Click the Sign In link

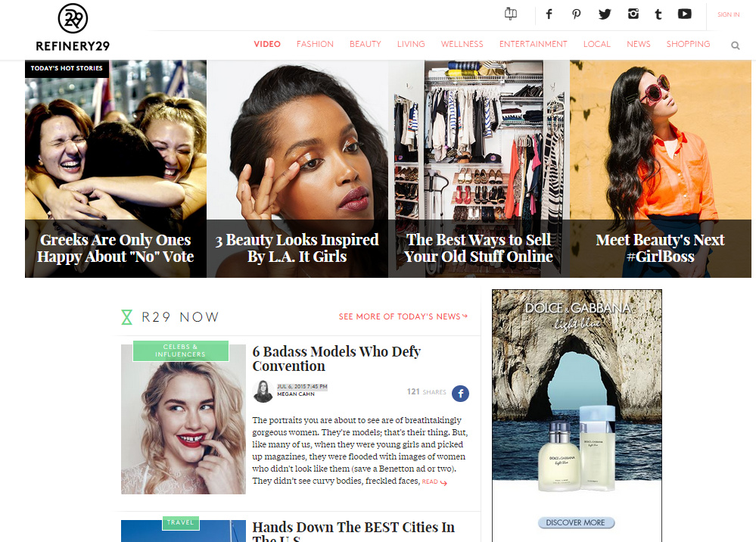coord(728,14)
